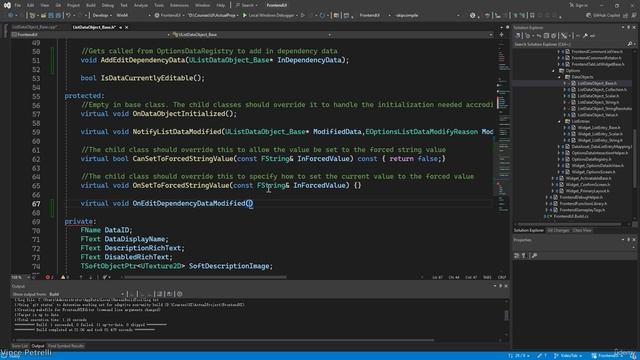
Task: Select ListDataObject_String.h file
Action: tap(598, 102)
